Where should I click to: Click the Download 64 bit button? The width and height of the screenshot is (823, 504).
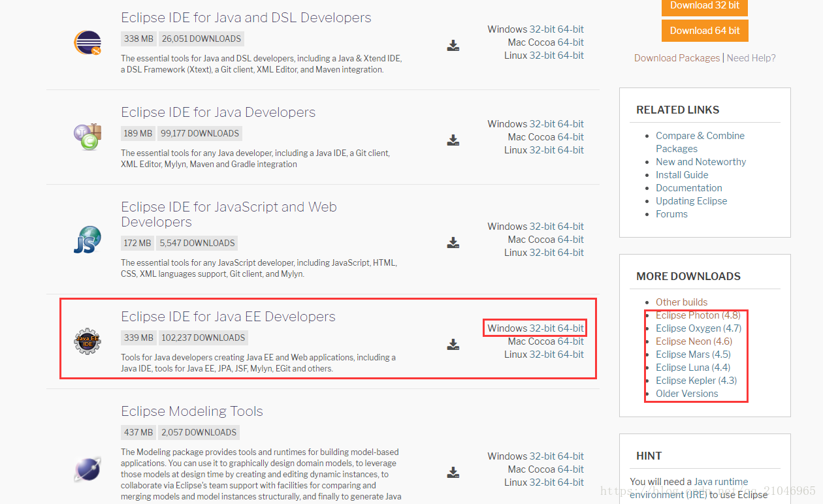705,31
